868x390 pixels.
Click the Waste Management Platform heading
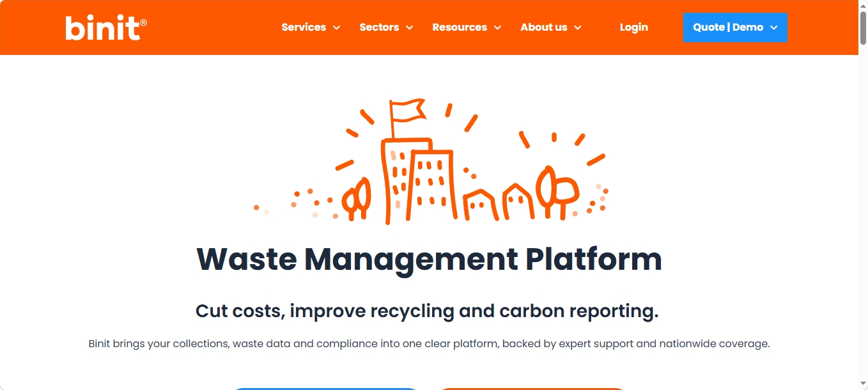pyautogui.click(x=429, y=259)
